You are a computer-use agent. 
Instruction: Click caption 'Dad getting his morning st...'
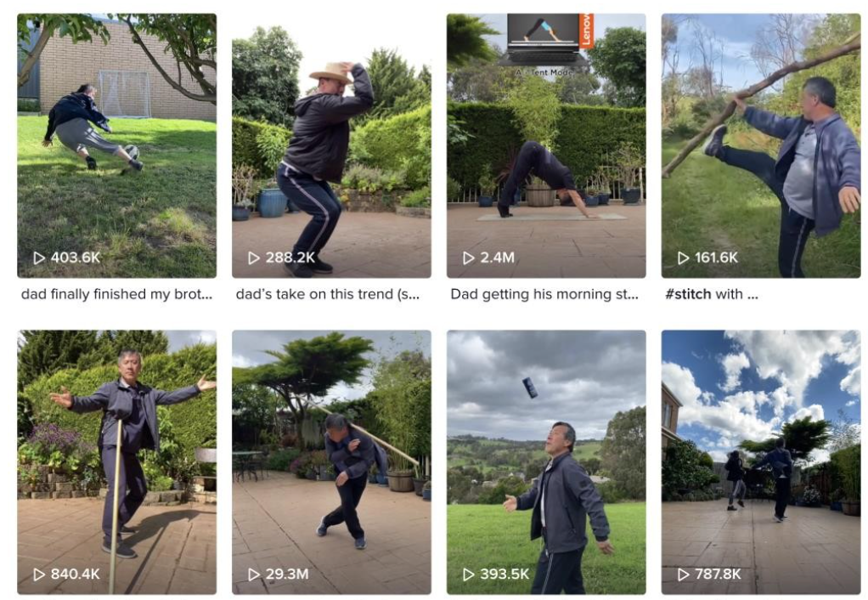coord(544,294)
